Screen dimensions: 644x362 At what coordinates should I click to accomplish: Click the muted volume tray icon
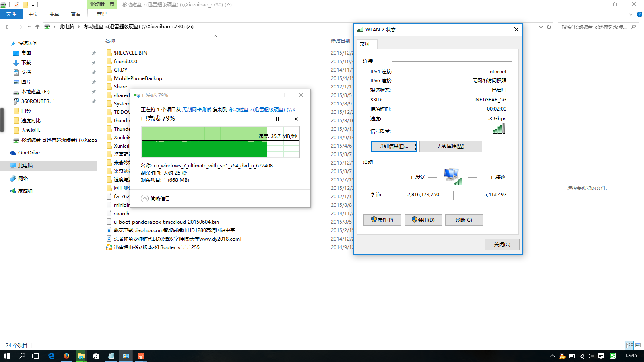pyautogui.click(x=591, y=356)
